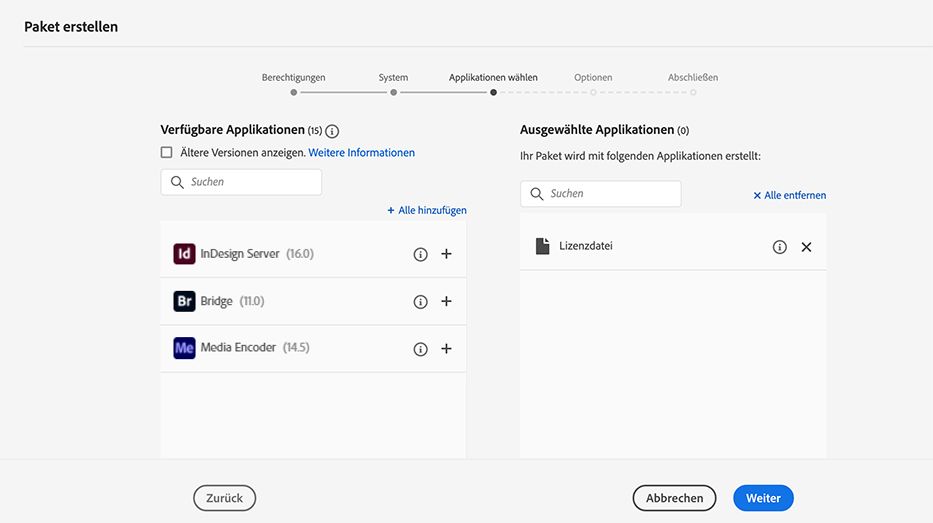Image resolution: width=933 pixels, height=523 pixels.
Task: Click Alle entfernen link
Action: [790, 195]
